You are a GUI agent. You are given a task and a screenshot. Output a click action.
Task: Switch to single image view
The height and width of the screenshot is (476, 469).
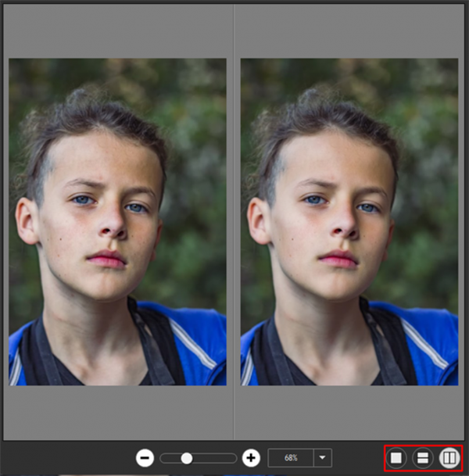click(x=396, y=458)
